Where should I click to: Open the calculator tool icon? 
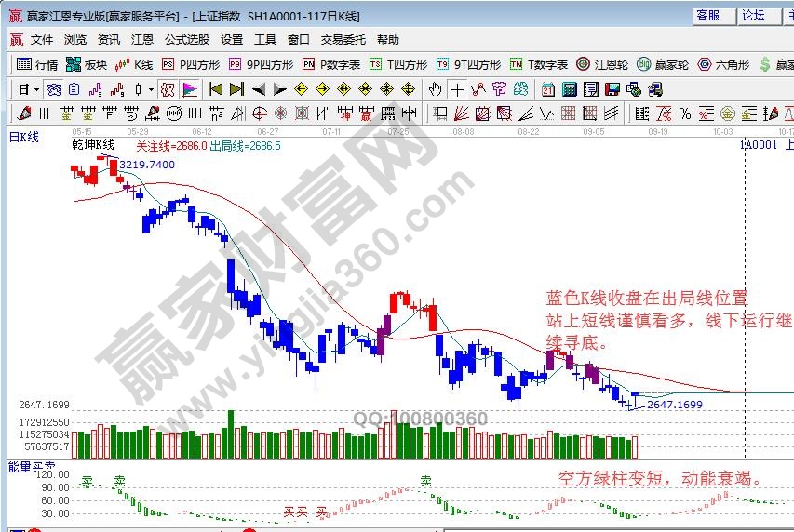pos(568,89)
